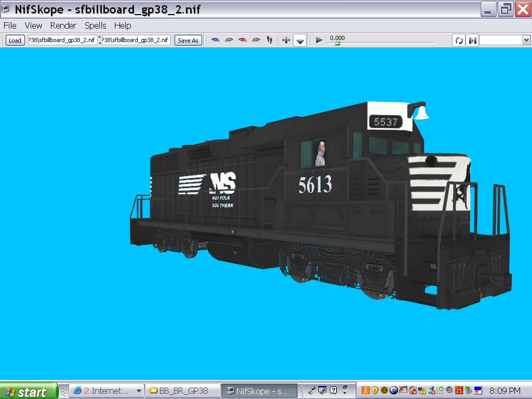This screenshot has width=532, height=399.
Task: Play the animation
Action: click(319, 40)
